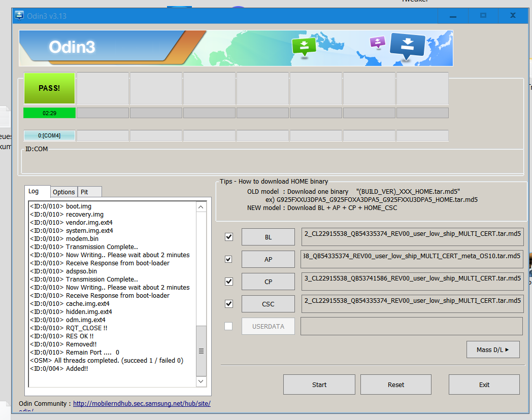This screenshot has height=420, width=532.
Task: Click log line 'All threads completed'
Action: [x=107, y=360]
